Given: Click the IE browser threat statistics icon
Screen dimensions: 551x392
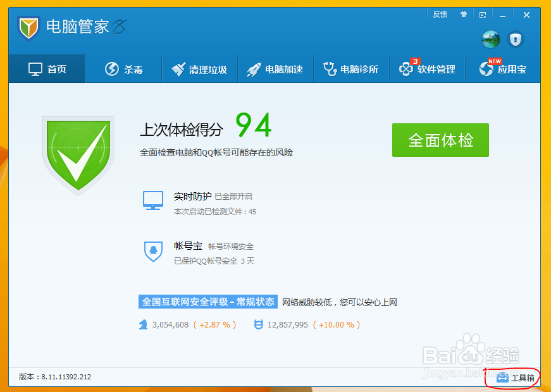Looking at the screenshot, I should 258,324.
